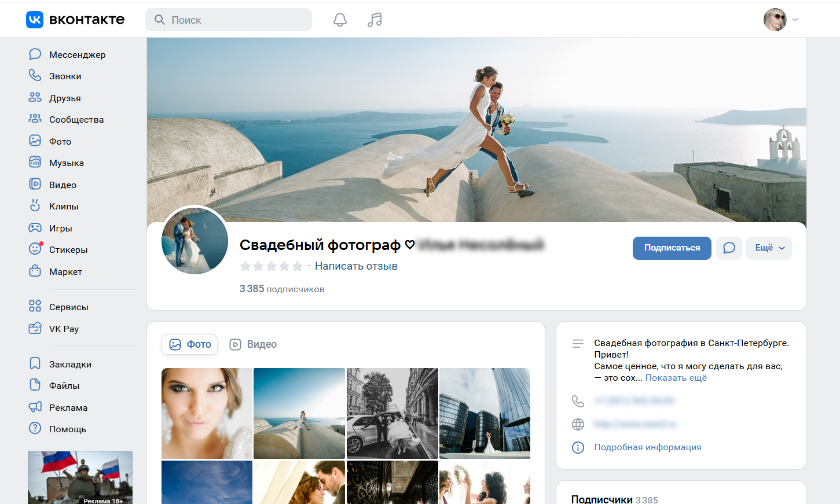Open profile menu arrow next to avatar
840x504 pixels.
pos(795,20)
